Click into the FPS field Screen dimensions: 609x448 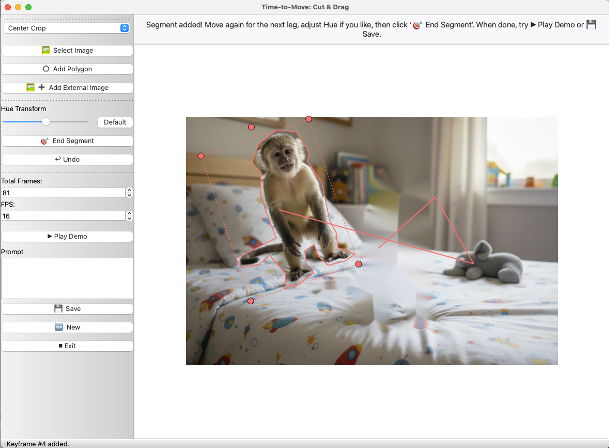63,216
